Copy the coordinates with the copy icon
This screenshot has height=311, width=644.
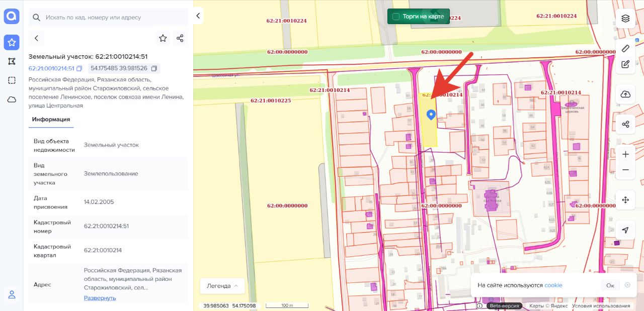(154, 68)
